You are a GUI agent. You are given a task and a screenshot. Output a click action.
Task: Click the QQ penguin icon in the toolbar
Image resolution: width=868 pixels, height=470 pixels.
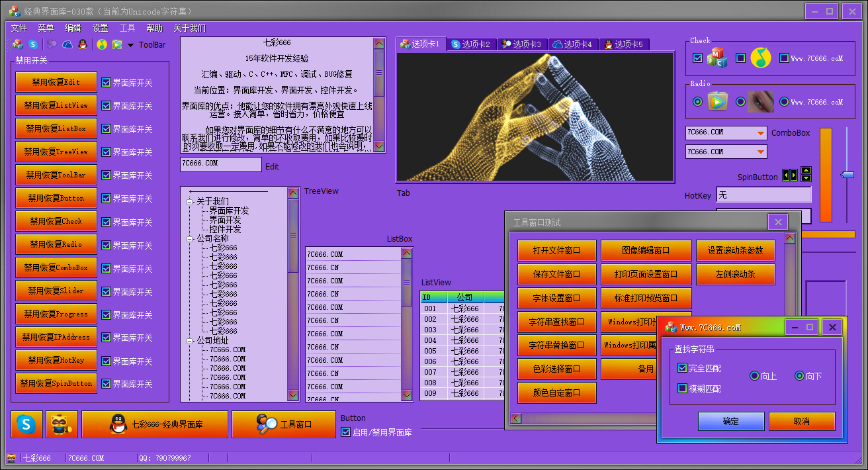(x=82, y=45)
